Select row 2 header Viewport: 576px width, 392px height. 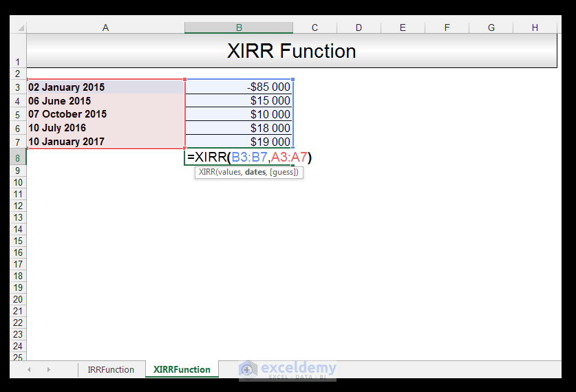[x=18, y=74]
